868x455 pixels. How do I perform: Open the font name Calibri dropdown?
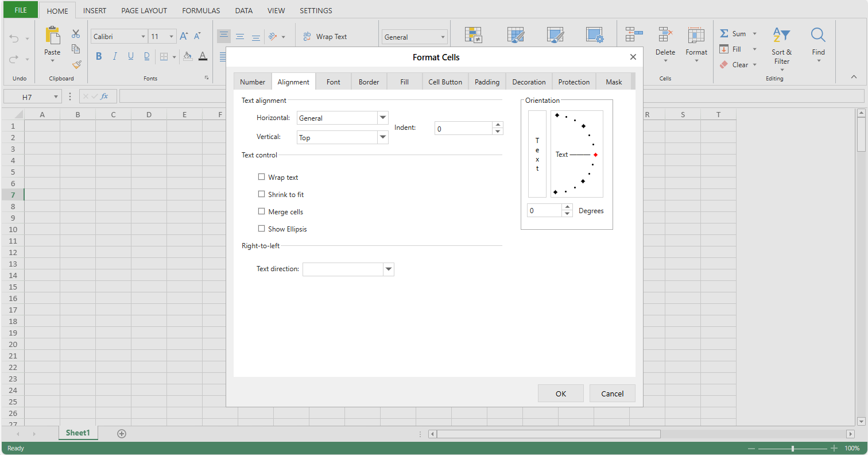pos(143,37)
